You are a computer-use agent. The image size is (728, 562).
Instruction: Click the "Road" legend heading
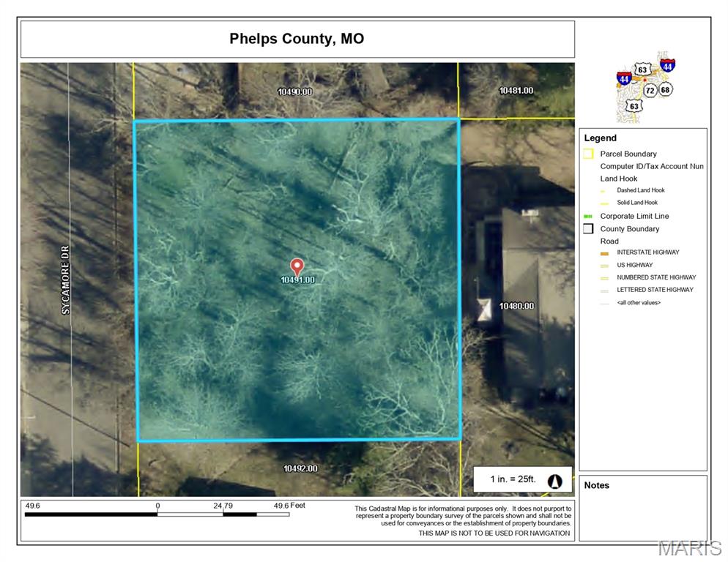point(609,241)
